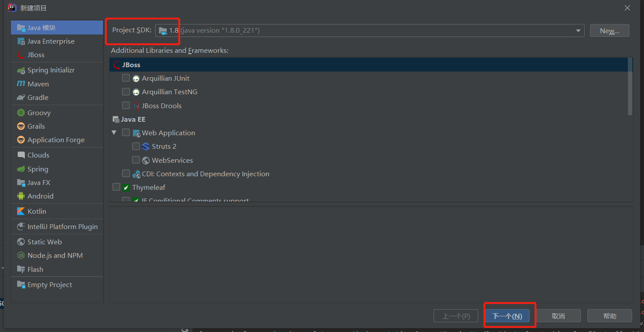The height and width of the screenshot is (332, 644).
Task: Click the New... SDK button
Action: 610,31
